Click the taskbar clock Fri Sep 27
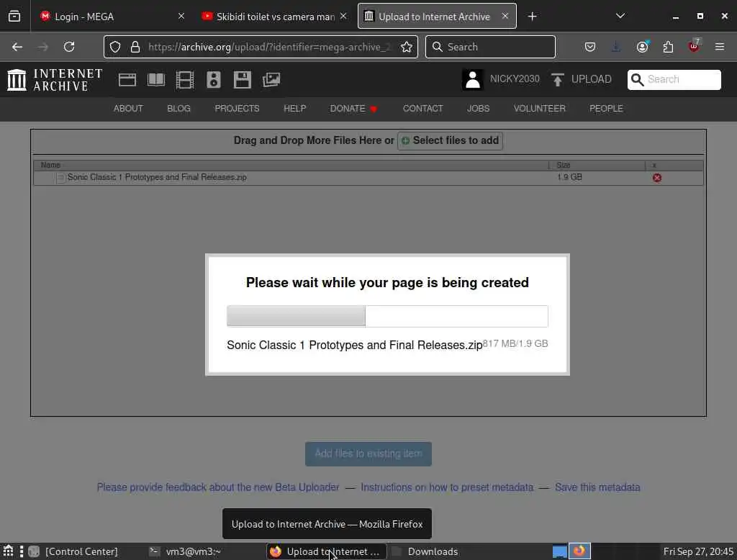The width and height of the screenshot is (737, 560). pos(698,551)
